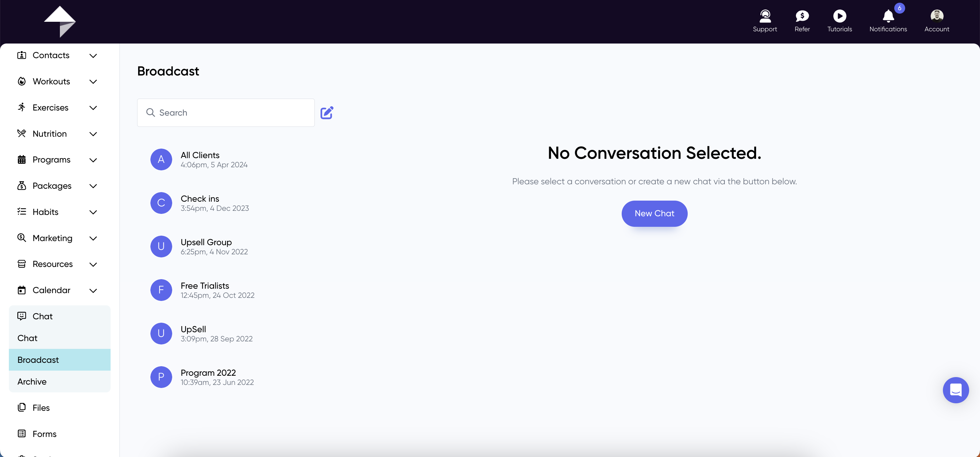This screenshot has width=980, height=457.
Task: Open Notifications with the badge of 6
Action: [888, 17]
